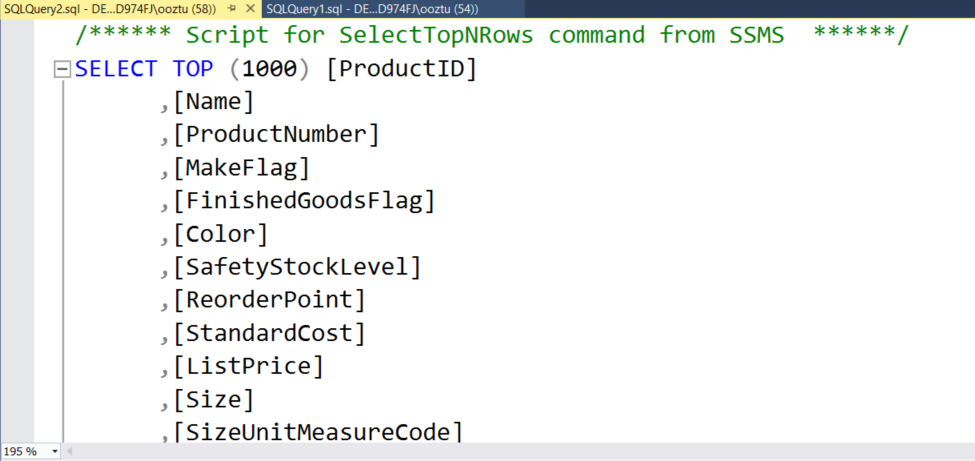The image size is (975, 461).
Task: Click the SELECT keyword
Action: pos(115,69)
